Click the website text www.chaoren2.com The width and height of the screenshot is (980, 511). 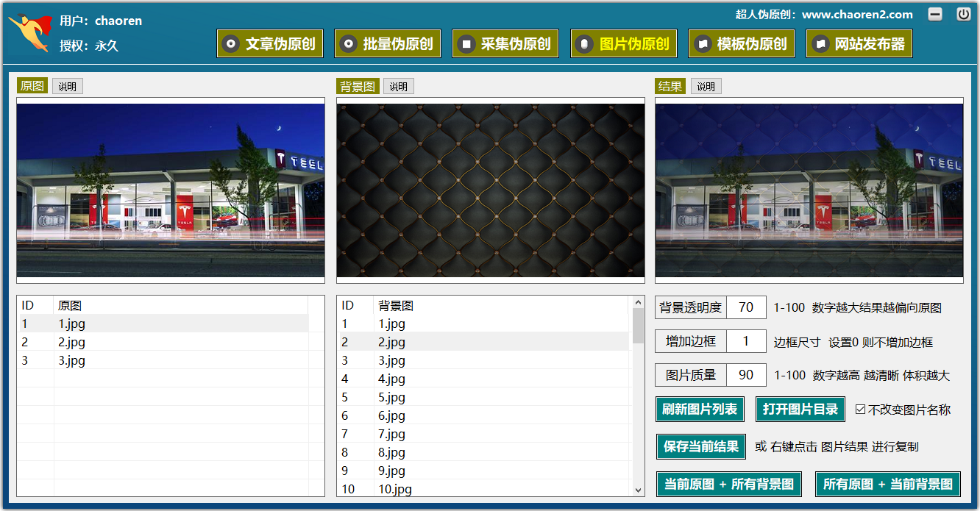[857, 14]
